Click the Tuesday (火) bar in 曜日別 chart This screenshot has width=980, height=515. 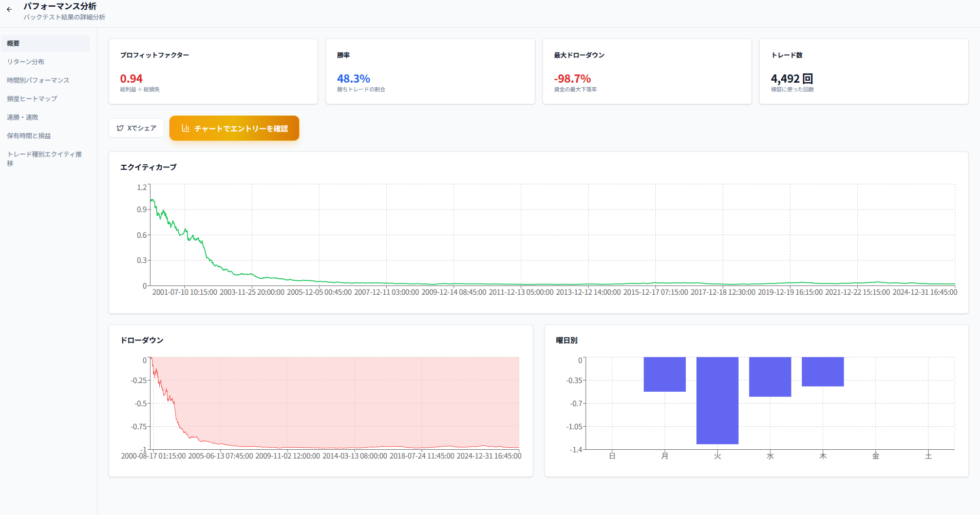tap(717, 400)
